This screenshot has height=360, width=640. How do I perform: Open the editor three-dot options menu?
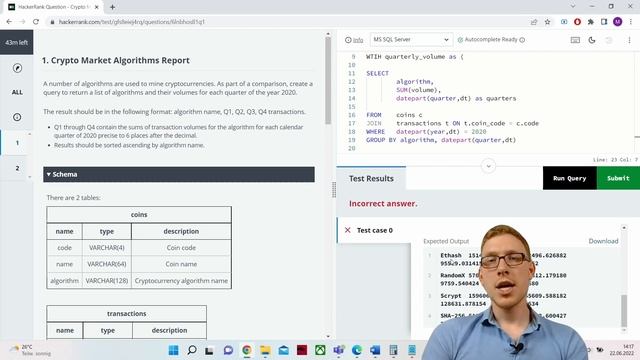pos(629,40)
